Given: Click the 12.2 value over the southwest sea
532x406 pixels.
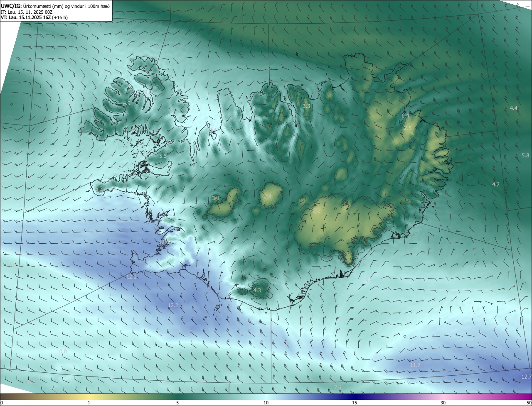Looking at the screenshot, I should point(173,305).
